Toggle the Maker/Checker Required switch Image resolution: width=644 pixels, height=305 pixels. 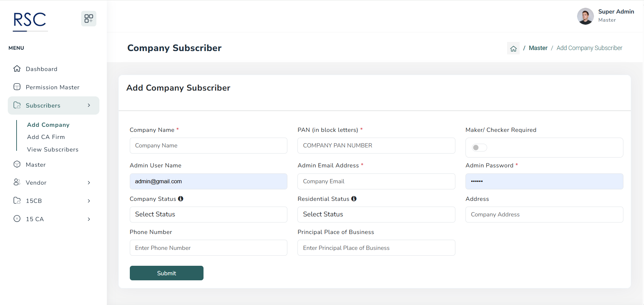click(x=479, y=147)
